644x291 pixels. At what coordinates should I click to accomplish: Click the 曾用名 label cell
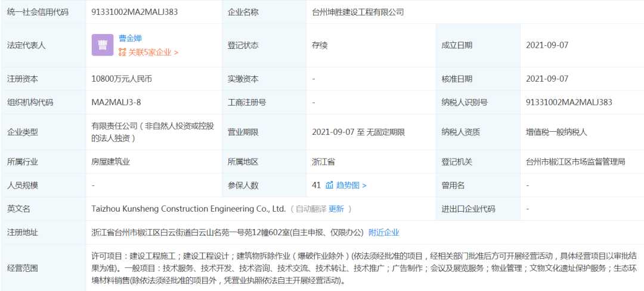click(x=478, y=185)
